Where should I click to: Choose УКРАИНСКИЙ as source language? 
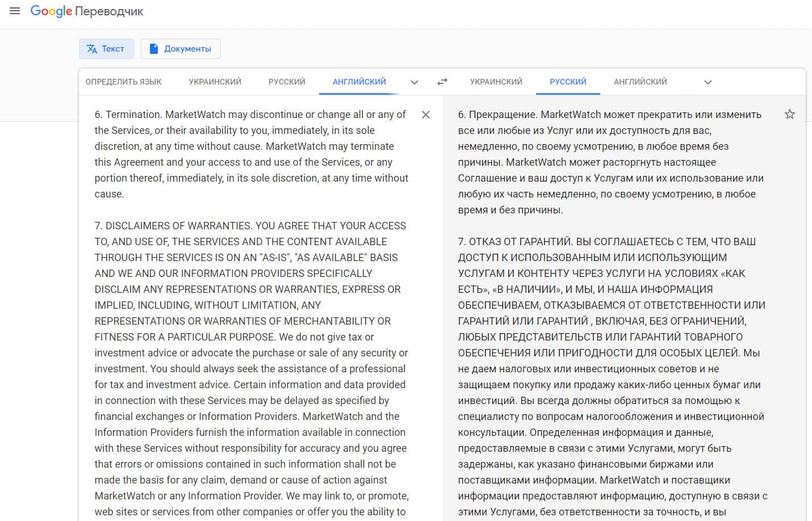click(x=215, y=82)
